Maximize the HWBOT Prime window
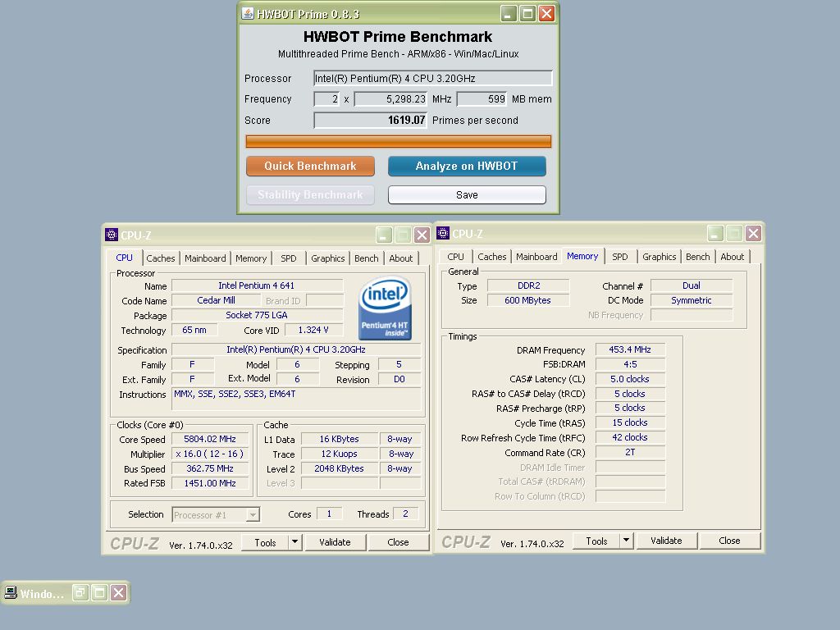The width and height of the screenshot is (840, 630). click(x=527, y=13)
